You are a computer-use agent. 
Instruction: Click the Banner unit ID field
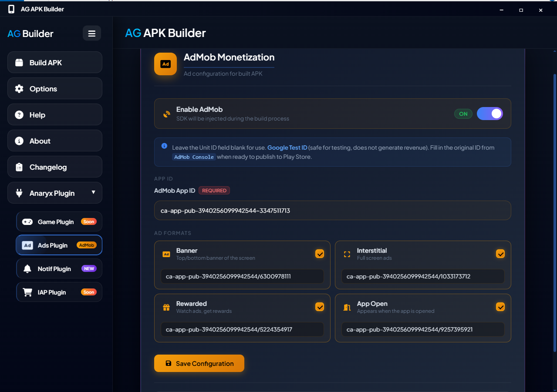click(x=242, y=276)
